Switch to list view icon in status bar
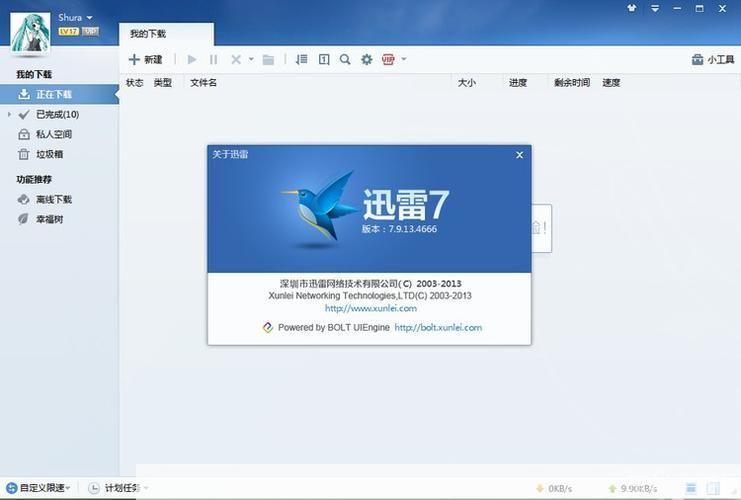This screenshot has width=741, height=500. point(691,488)
